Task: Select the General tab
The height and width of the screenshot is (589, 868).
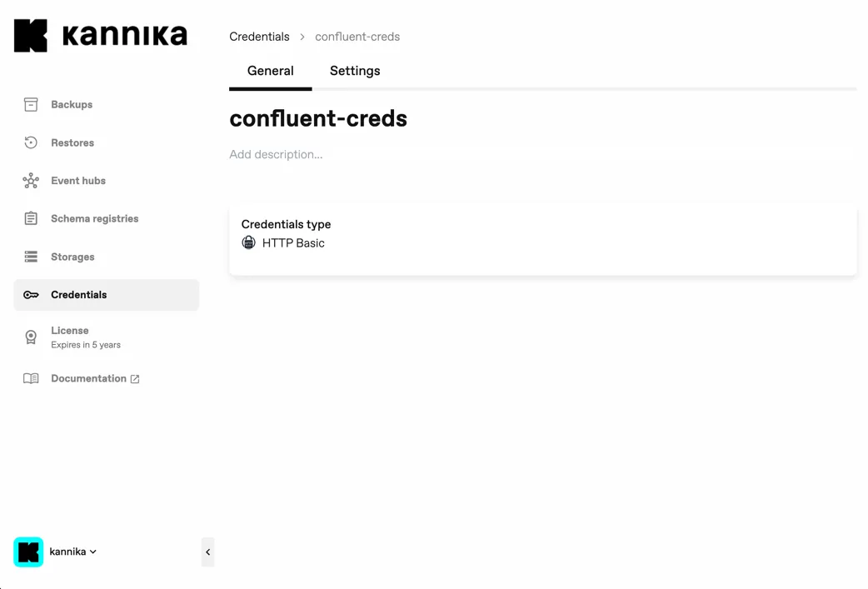Action: 270,71
